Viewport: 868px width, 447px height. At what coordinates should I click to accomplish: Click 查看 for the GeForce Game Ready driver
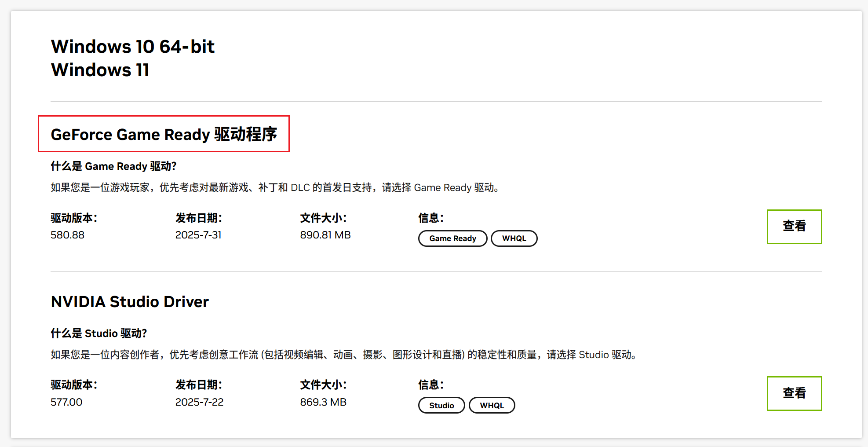click(x=794, y=227)
